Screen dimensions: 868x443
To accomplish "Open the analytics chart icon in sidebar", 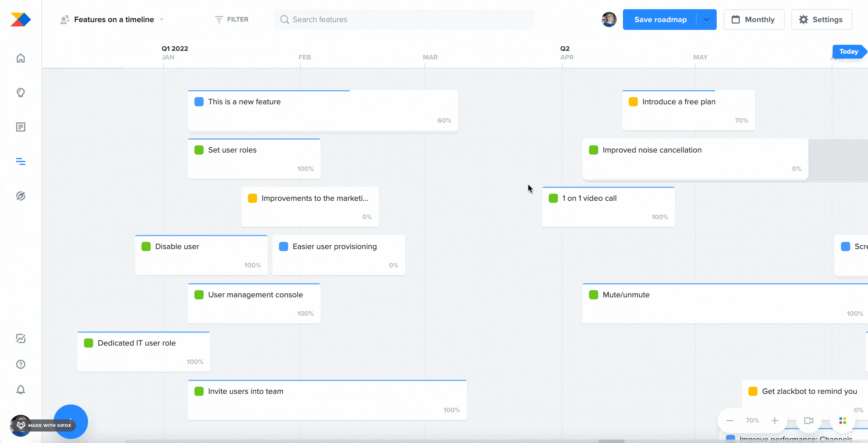I will pos(20,338).
